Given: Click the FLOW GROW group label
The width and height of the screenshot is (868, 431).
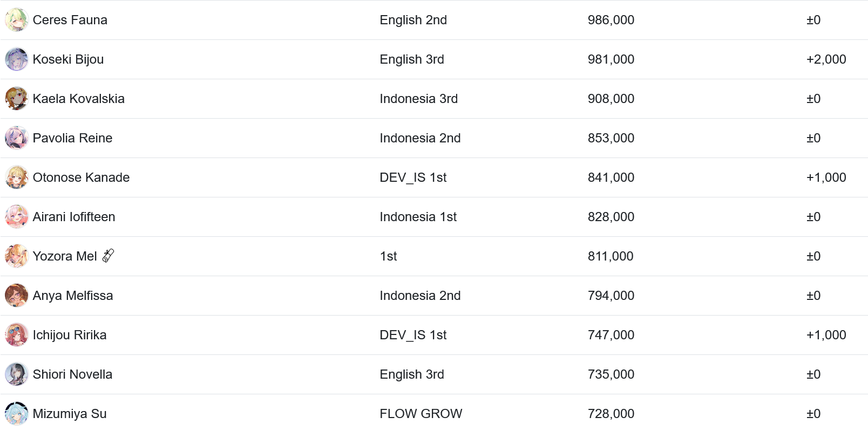Looking at the screenshot, I should (421, 414).
